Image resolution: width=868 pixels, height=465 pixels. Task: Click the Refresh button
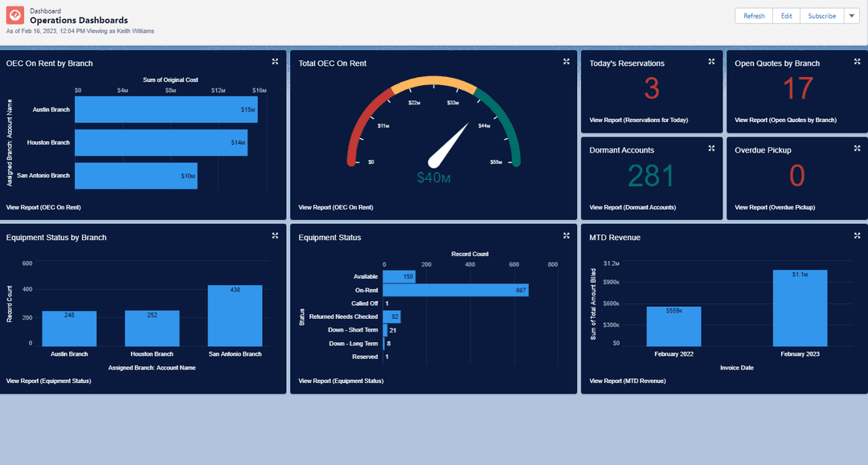(754, 16)
